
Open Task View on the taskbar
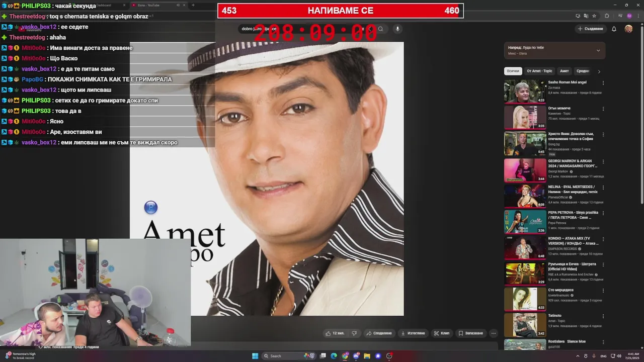coord(322,356)
